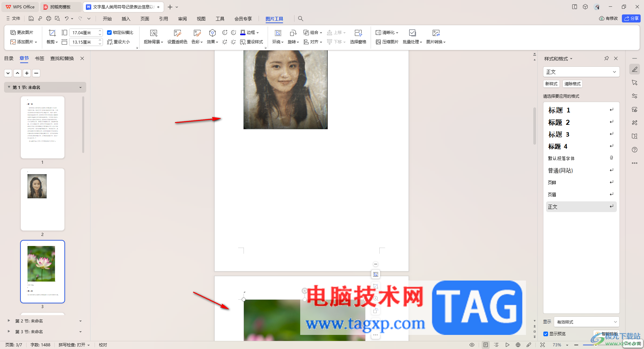Click the picture height input field 17.04厘米
The height and width of the screenshot is (349, 644).
point(83,33)
